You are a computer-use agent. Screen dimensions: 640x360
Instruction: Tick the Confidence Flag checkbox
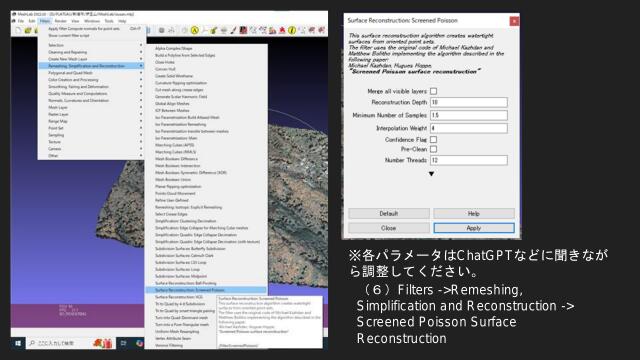tap(433, 140)
